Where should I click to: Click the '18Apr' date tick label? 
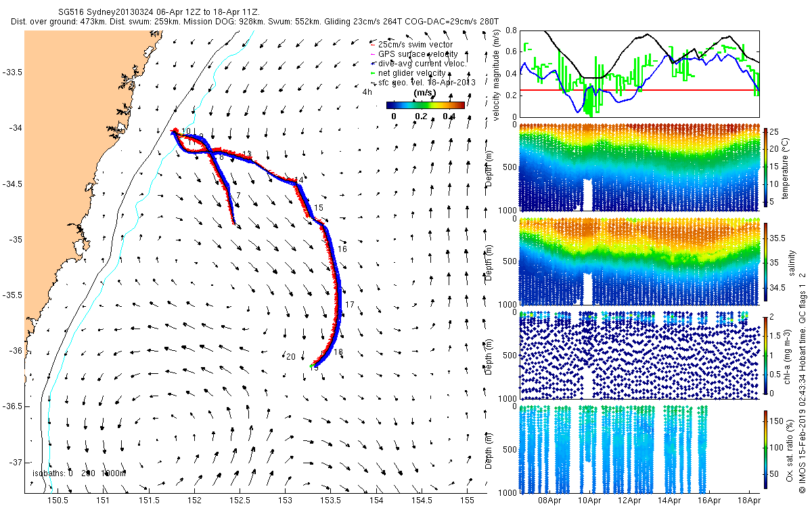750,500
